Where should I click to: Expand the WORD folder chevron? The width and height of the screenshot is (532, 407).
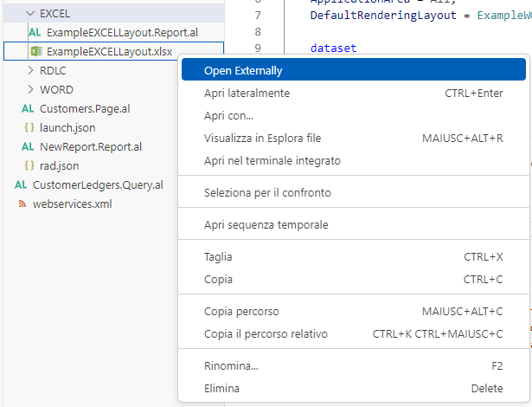coord(30,89)
